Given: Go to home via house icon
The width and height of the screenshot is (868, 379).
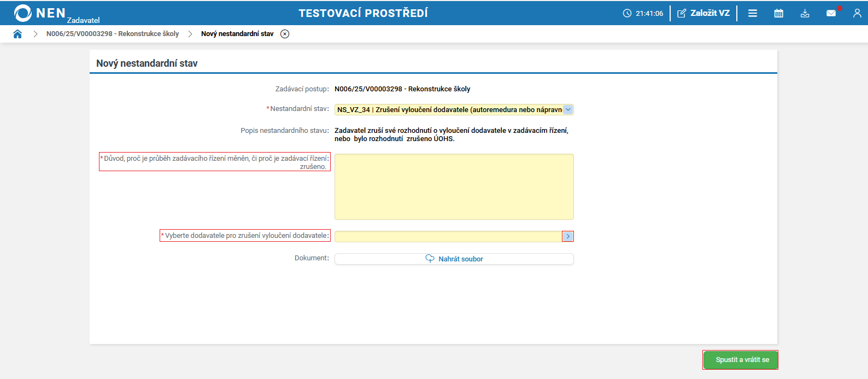Looking at the screenshot, I should pos(17,34).
